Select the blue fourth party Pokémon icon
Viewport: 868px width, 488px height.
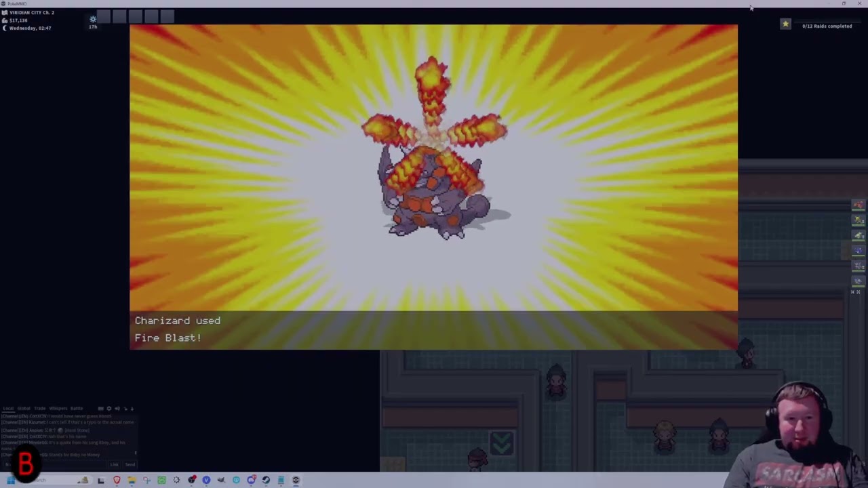pyautogui.click(x=859, y=250)
